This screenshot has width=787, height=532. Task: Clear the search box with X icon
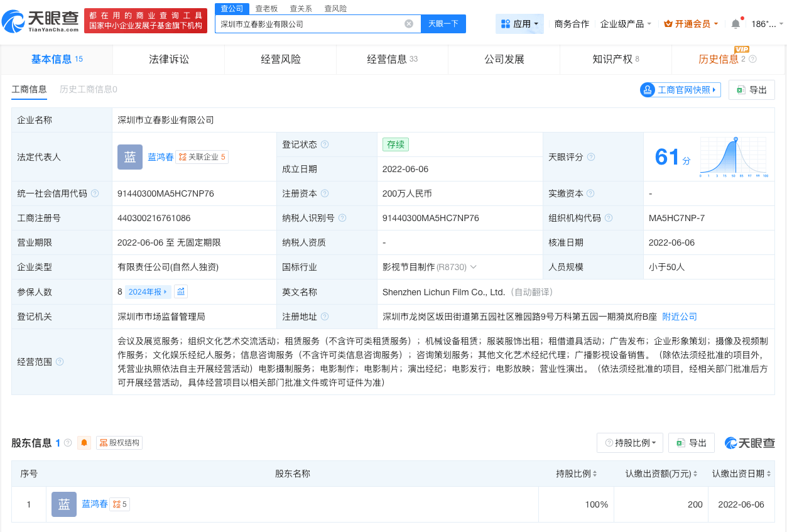[409, 24]
